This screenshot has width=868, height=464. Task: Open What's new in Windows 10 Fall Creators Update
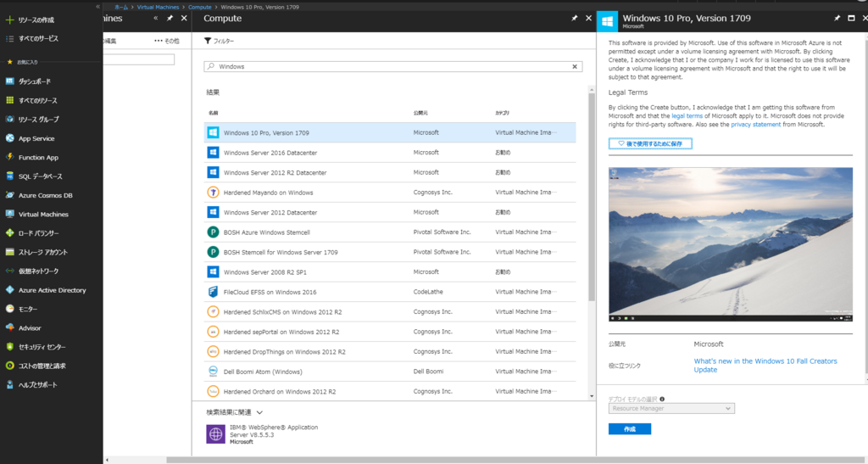click(x=765, y=366)
